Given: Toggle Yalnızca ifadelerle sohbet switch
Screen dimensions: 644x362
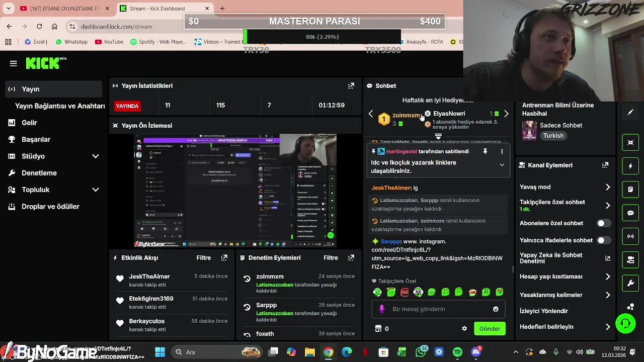Looking at the screenshot, I should (604, 240).
